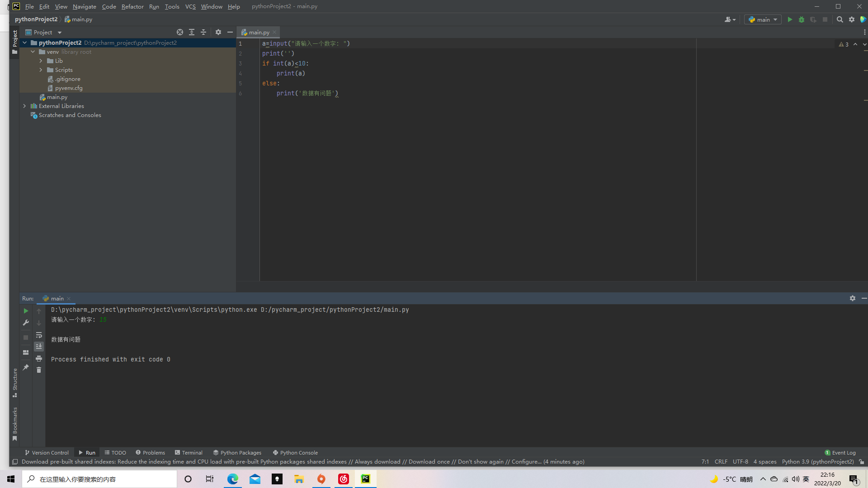
Task: Click the trash icon to clear console output
Action: [x=39, y=370]
